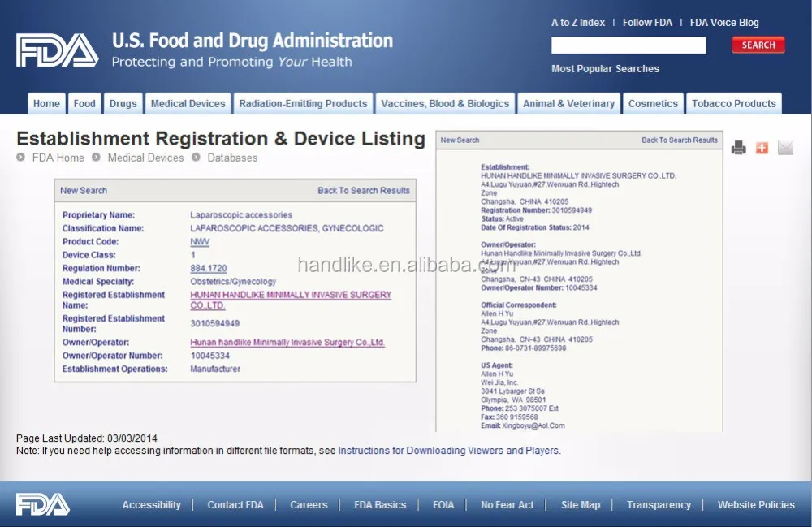Open the NWV product code link
The height and width of the screenshot is (527, 812).
pos(200,242)
